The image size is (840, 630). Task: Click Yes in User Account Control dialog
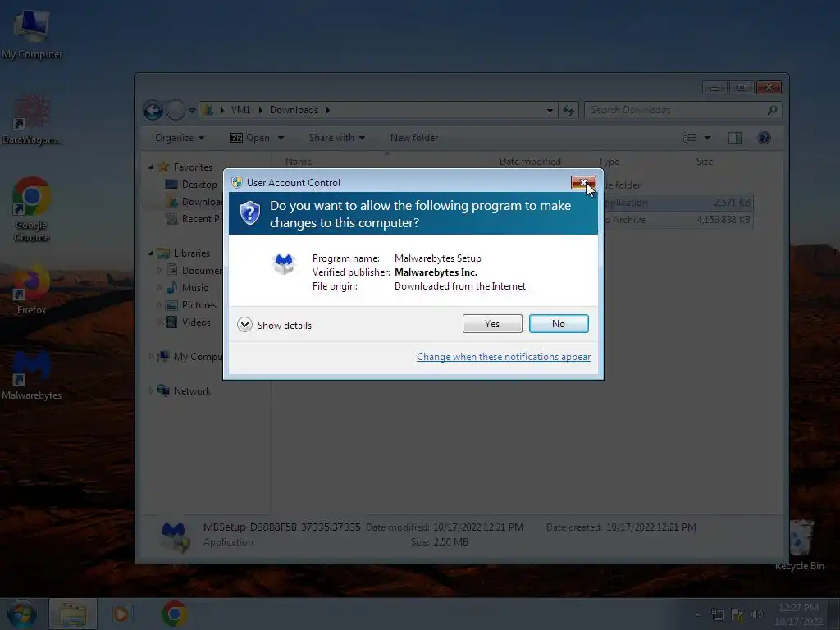pyautogui.click(x=492, y=323)
